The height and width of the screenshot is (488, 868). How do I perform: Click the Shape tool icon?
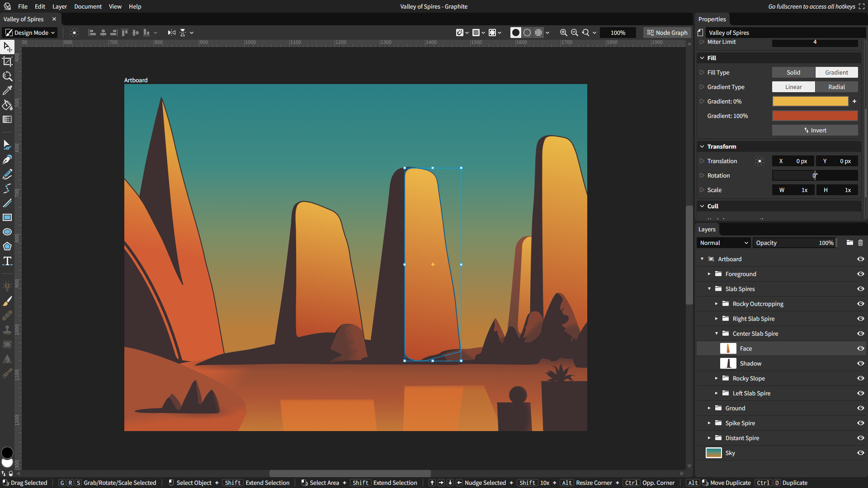click(8, 246)
